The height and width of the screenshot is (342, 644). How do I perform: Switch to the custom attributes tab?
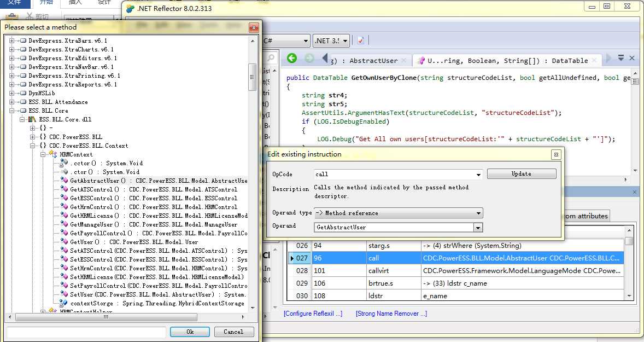tap(586, 216)
